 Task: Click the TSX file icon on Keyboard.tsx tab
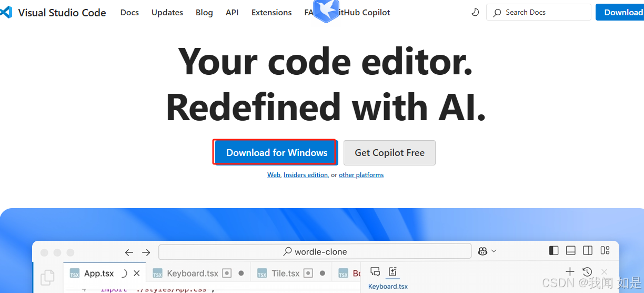(x=157, y=273)
